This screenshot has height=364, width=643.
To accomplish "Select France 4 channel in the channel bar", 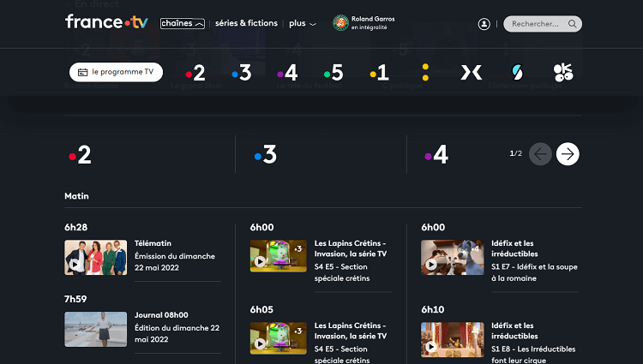I will coord(287,73).
